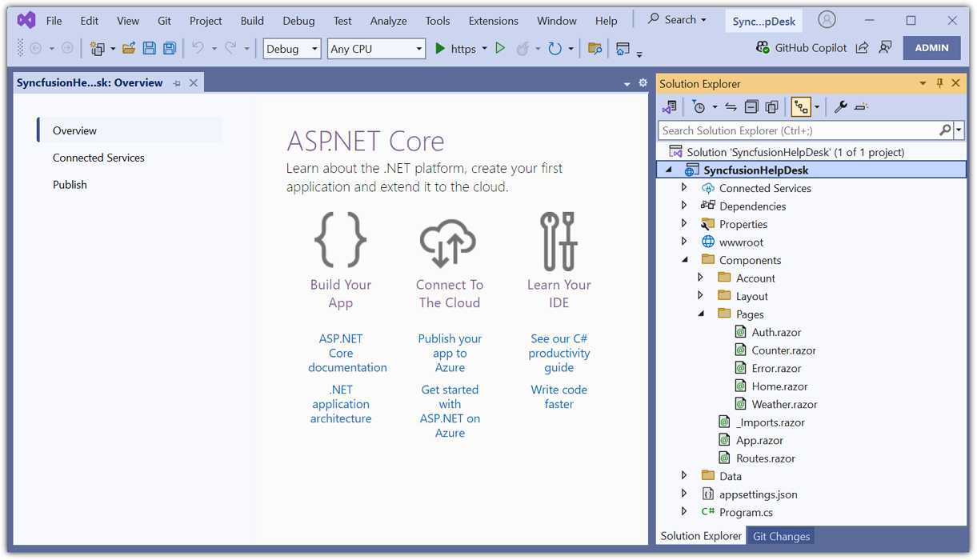Click the Pending Changes Filter clock icon
Viewport: 977px width, 560px height.
pos(699,106)
